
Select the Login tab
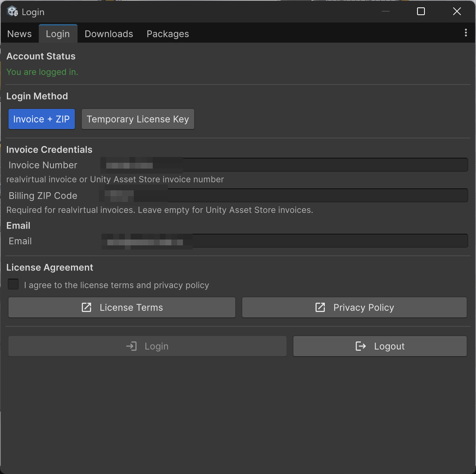click(58, 34)
